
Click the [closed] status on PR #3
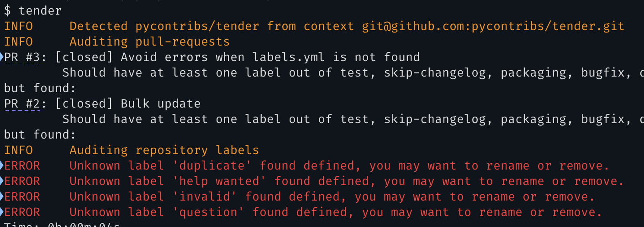click(84, 57)
